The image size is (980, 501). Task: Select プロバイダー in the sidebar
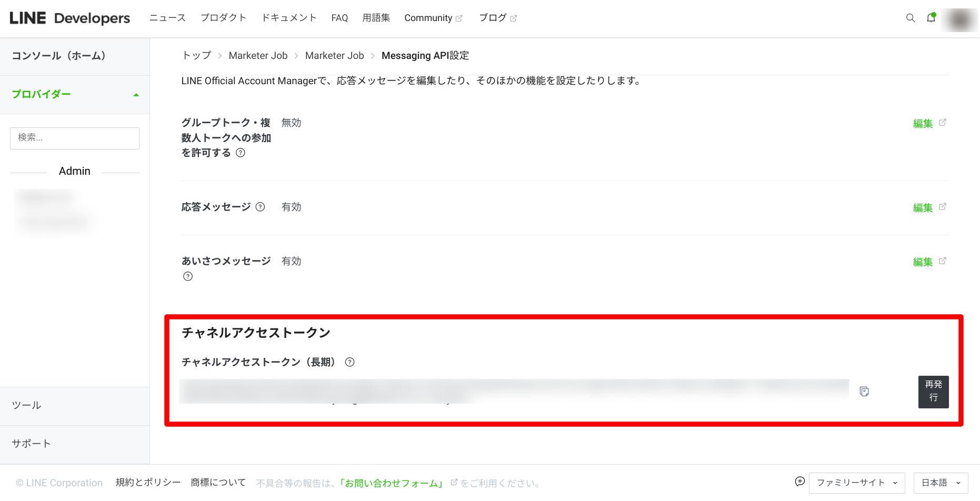pos(75,95)
